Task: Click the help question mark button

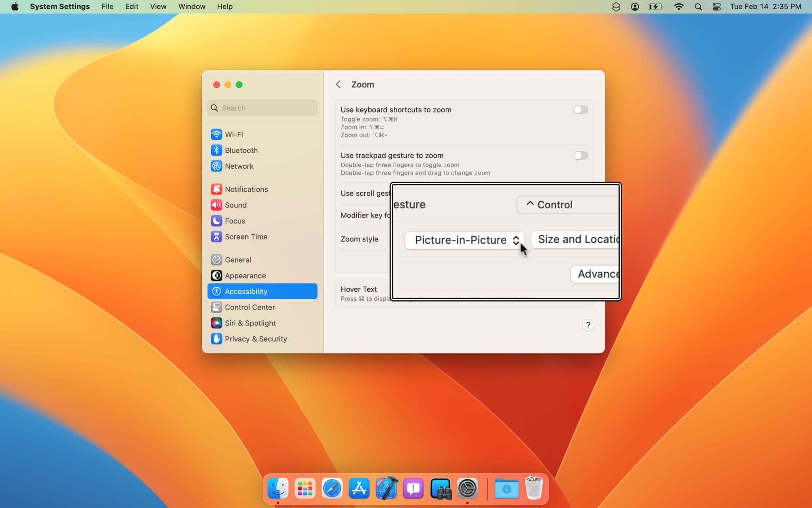Action: pyautogui.click(x=588, y=325)
